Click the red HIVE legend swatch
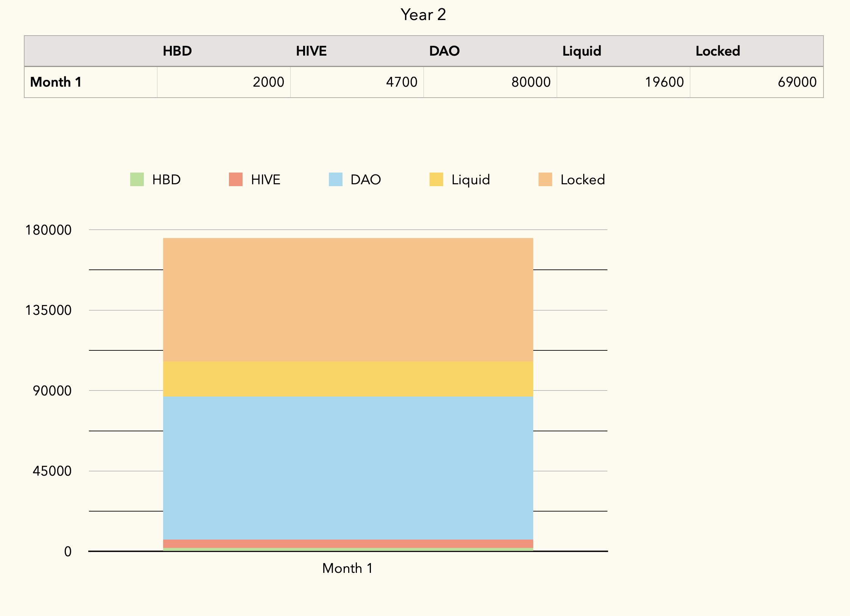This screenshot has height=616, width=850. (x=235, y=179)
